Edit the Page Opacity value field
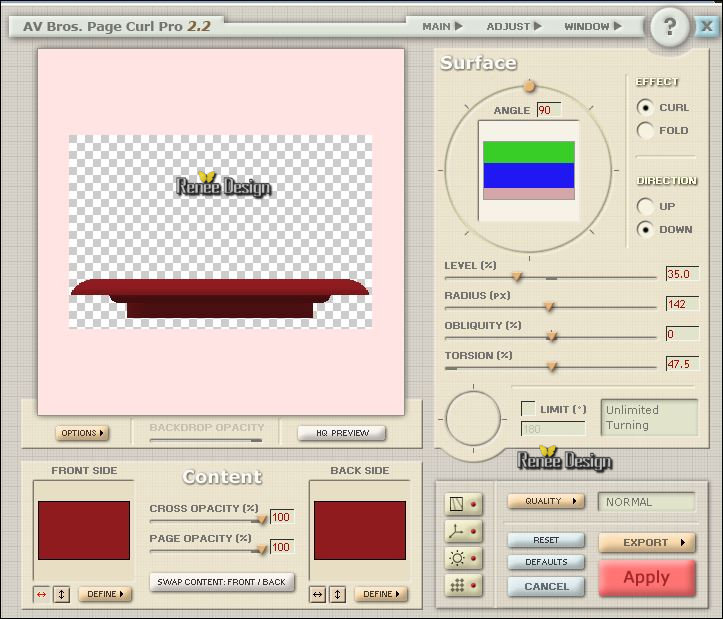 click(281, 547)
